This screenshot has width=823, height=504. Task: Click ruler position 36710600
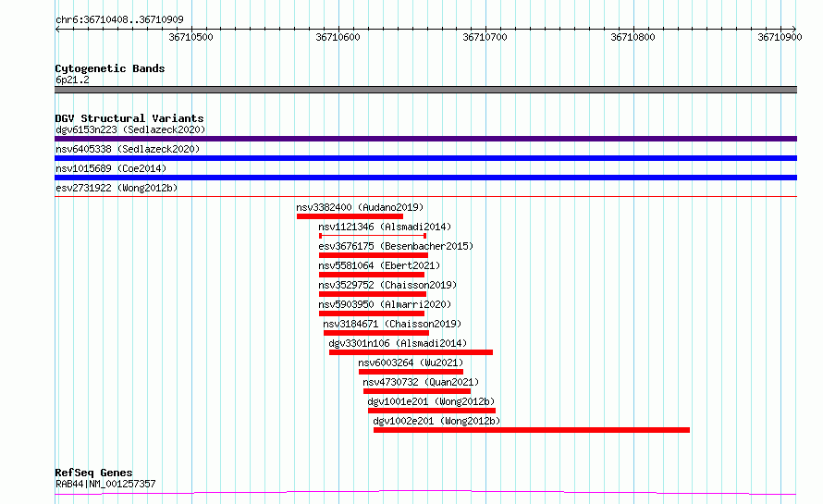[x=338, y=37]
